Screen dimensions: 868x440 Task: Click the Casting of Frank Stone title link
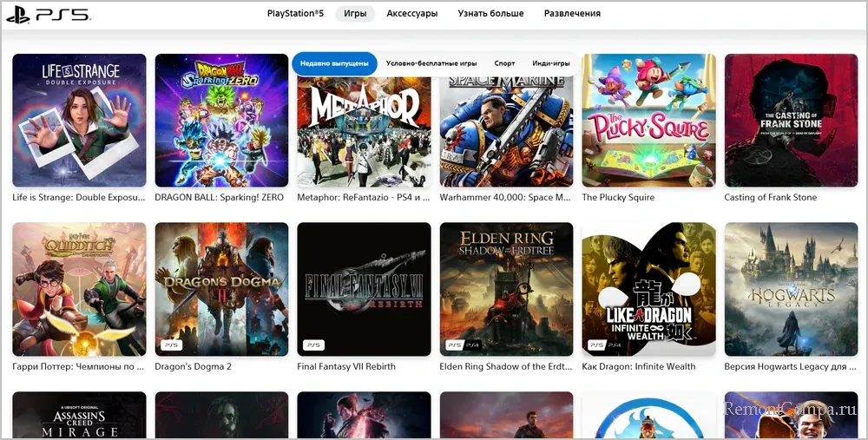pyautogui.click(x=770, y=198)
